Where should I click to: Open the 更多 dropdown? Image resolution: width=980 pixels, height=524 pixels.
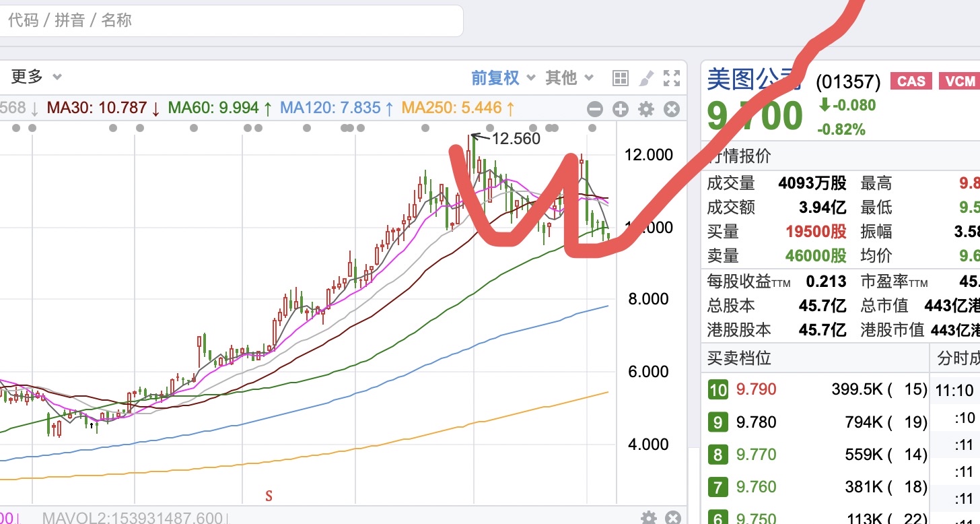36,77
